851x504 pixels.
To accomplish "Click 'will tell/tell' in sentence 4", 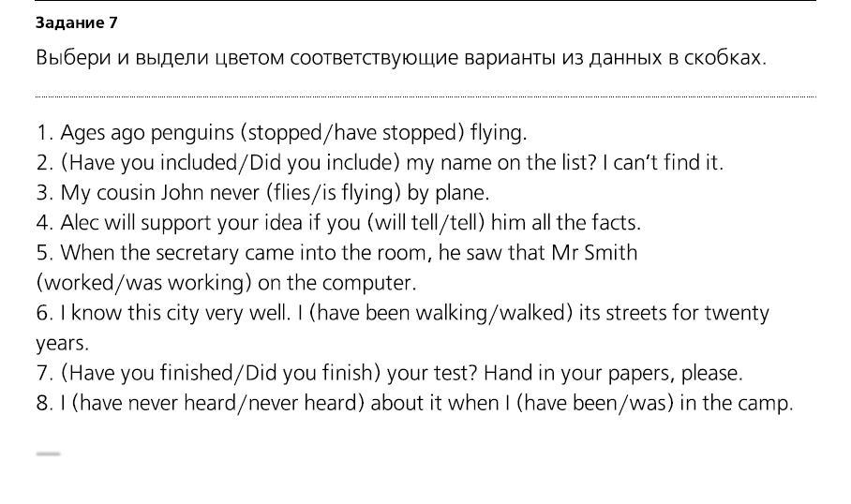I will pos(426,222).
